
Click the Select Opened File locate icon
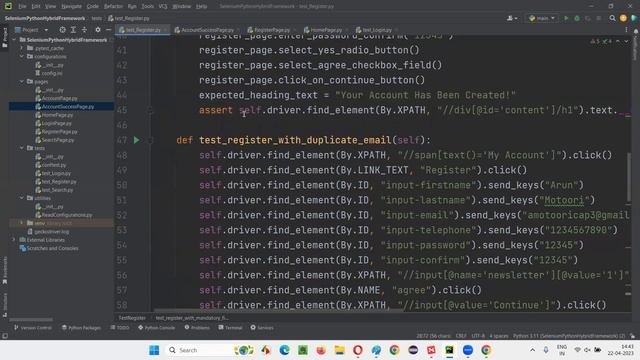[x=62, y=30]
